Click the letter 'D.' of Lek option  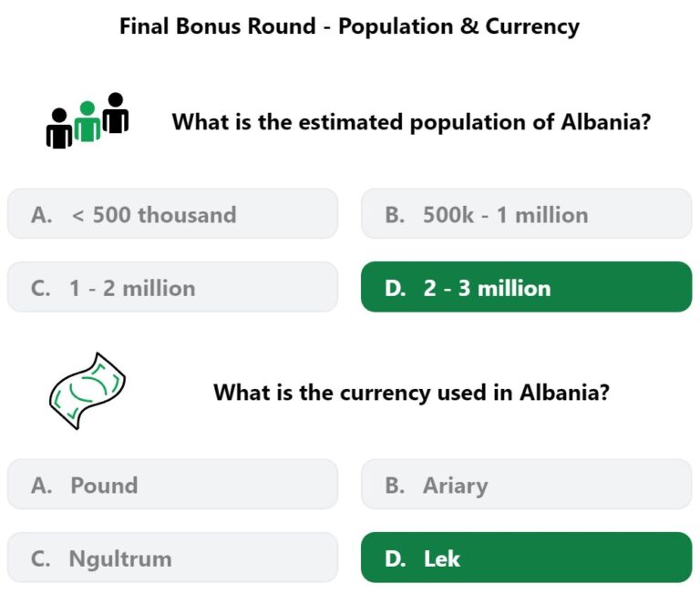tap(396, 558)
